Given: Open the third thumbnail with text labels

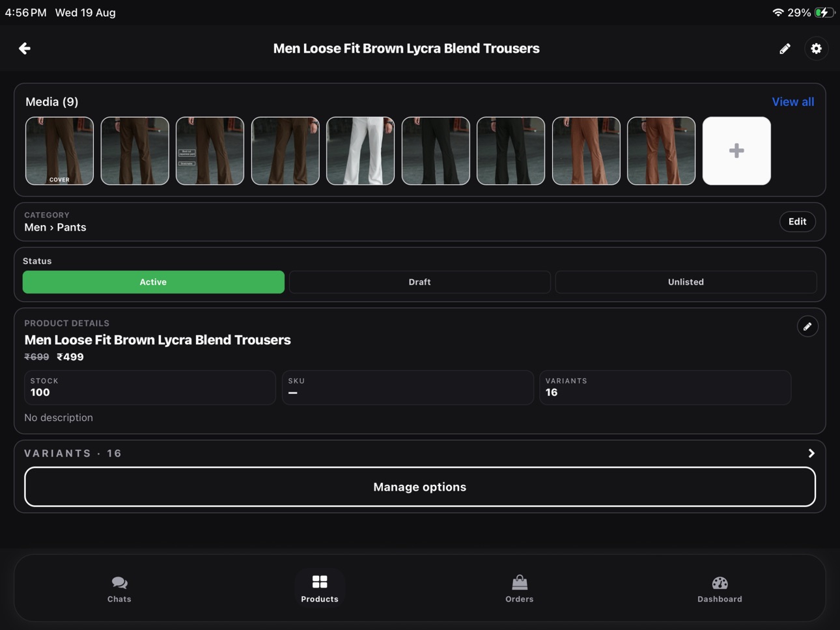Looking at the screenshot, I should pos(210,151).
